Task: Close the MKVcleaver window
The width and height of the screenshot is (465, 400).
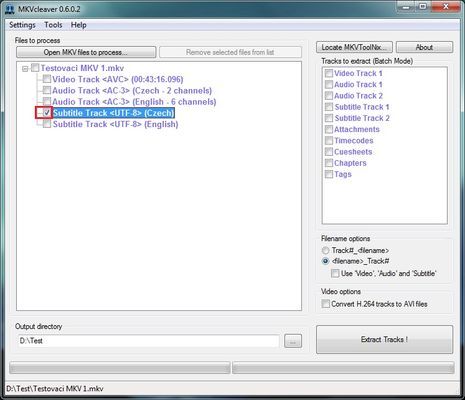Action: [446, 7]
